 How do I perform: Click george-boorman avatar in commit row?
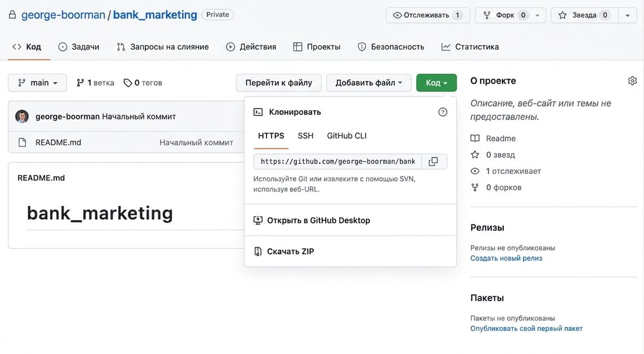coord(22,116)
